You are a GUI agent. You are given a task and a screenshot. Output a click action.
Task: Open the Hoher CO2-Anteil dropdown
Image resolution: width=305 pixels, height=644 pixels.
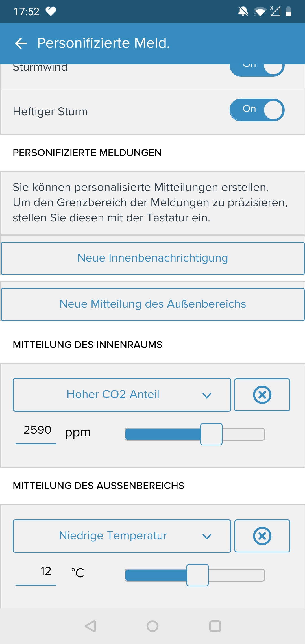click(122, 395)
